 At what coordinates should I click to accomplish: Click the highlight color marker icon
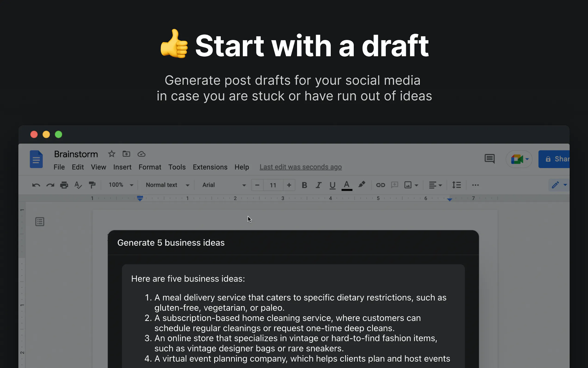(362, 185)
